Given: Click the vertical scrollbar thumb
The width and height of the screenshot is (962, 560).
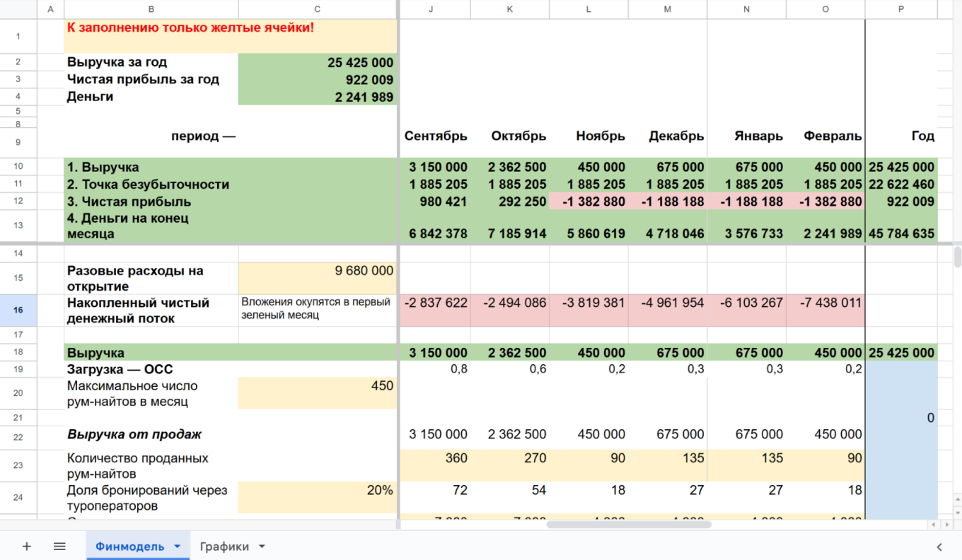Looking at the screenshot, I should tap(957, 255).
